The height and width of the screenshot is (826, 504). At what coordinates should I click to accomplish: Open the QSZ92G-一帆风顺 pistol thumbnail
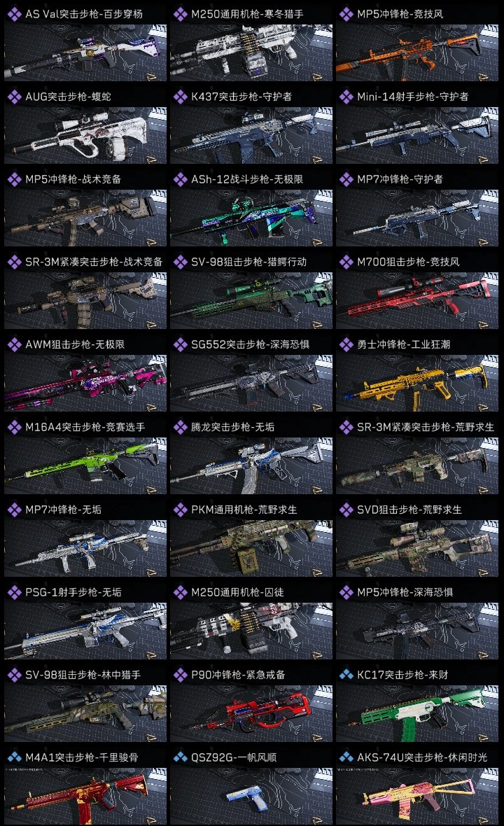[x=251, y=796]
